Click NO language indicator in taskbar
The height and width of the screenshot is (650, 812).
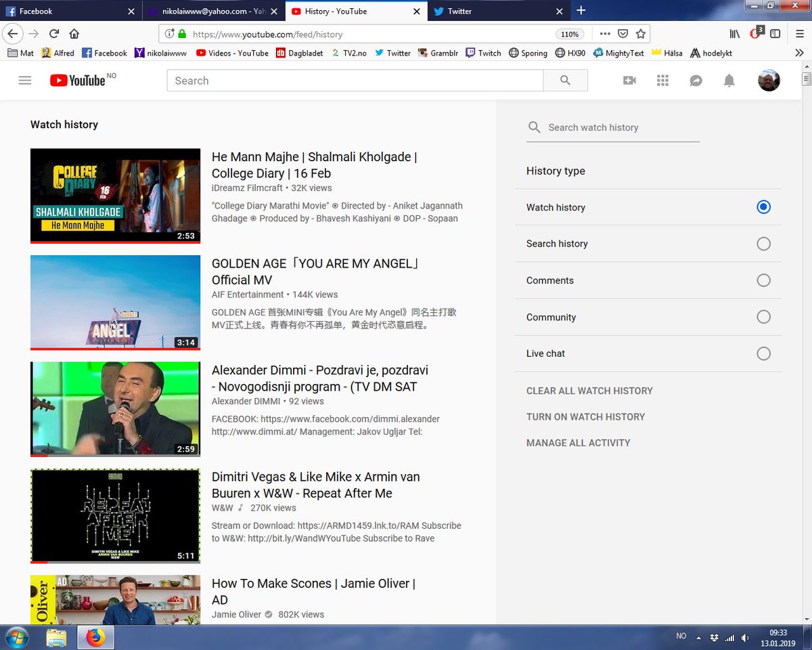point(681,636)
